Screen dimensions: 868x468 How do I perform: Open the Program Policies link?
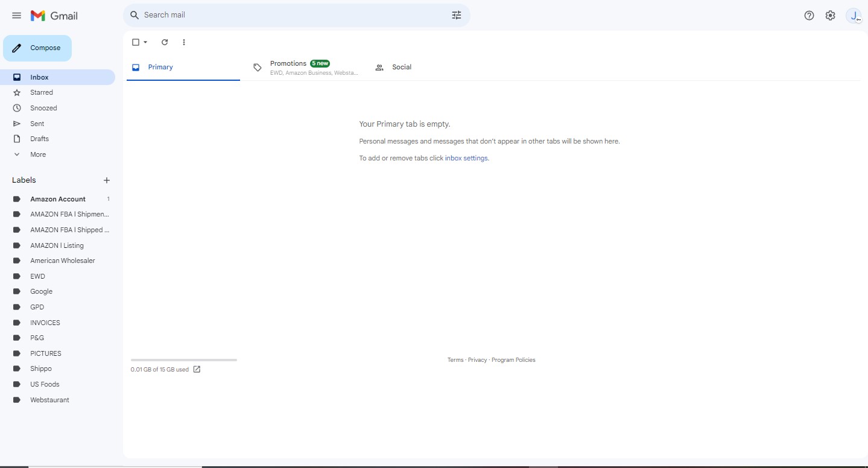(513, 360)
